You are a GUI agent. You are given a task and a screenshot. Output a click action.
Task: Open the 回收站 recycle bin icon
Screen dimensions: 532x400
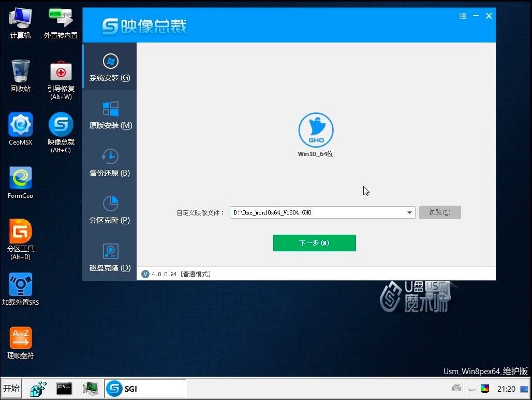(20, 76)
